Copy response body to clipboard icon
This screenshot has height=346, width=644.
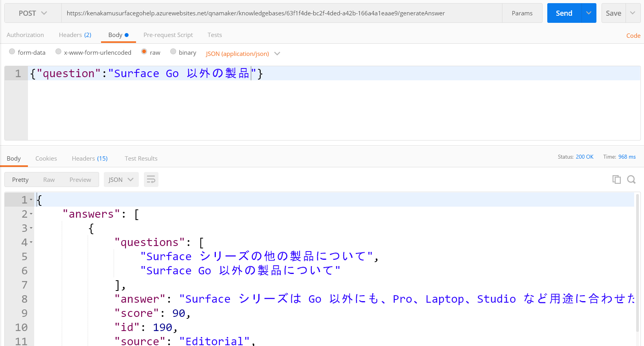click(x=616, y=179)
